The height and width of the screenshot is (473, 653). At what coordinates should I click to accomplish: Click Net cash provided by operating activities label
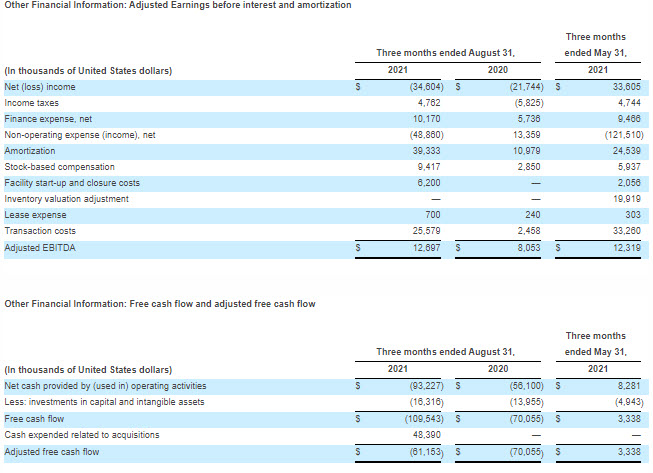[x=105, y=385]
